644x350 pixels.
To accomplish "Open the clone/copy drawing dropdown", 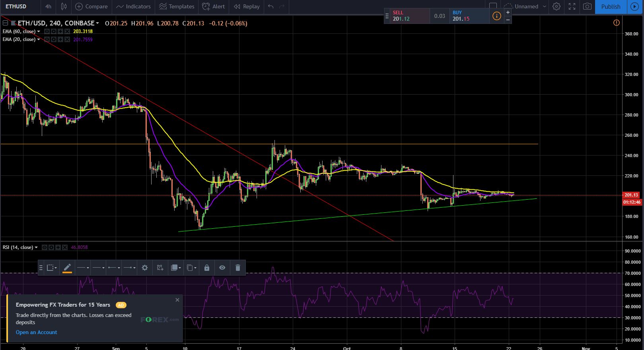I will click(191, 268).
